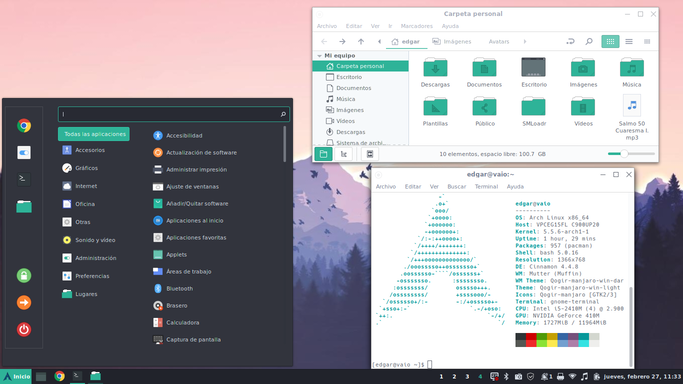Toggle places view button in sidebar footer

[x=323, y=154]
